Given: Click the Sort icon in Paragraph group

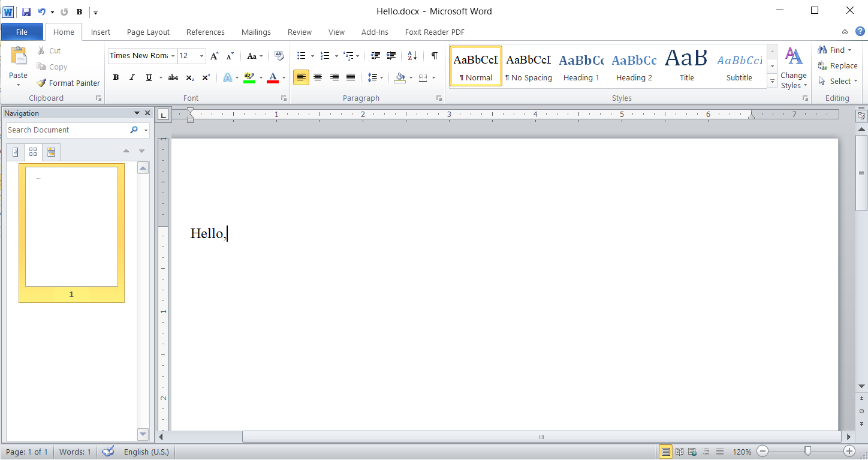Looking at the screenshot, I should (x=412, y=56).
